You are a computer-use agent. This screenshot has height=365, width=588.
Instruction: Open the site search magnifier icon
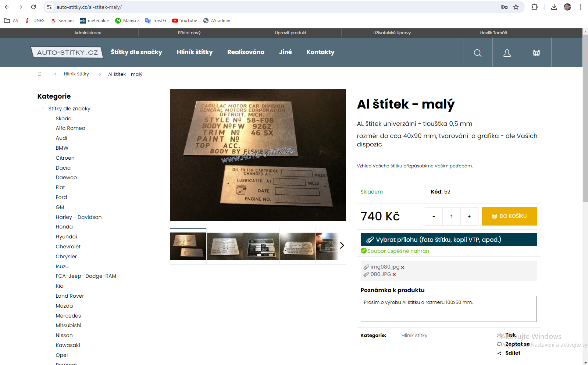pos(478,53)
